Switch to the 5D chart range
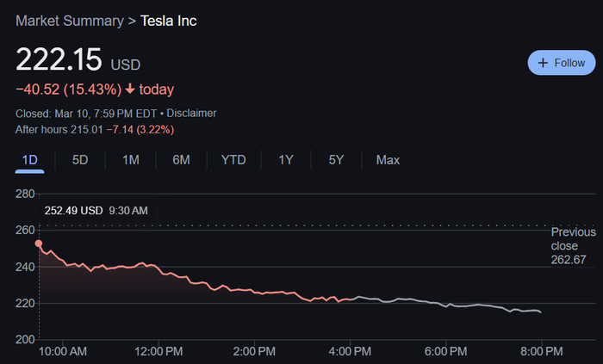The image size is (603, 364). pos(80,160)
